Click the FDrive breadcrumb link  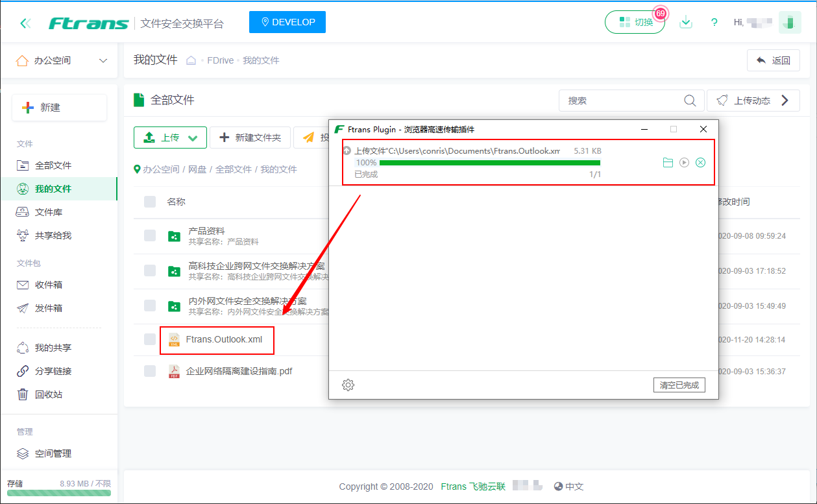point(221,60)
